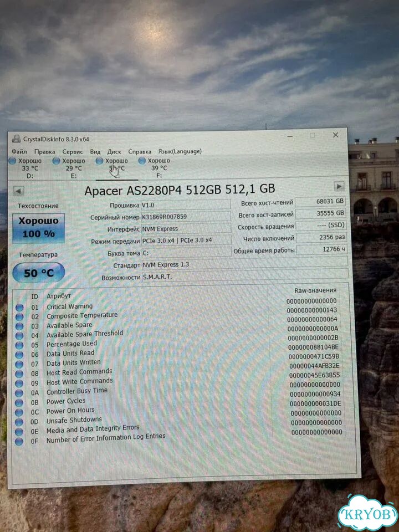Open the Язык(Language) menu
Screen dimensions: 399x532
click(180, 151)
